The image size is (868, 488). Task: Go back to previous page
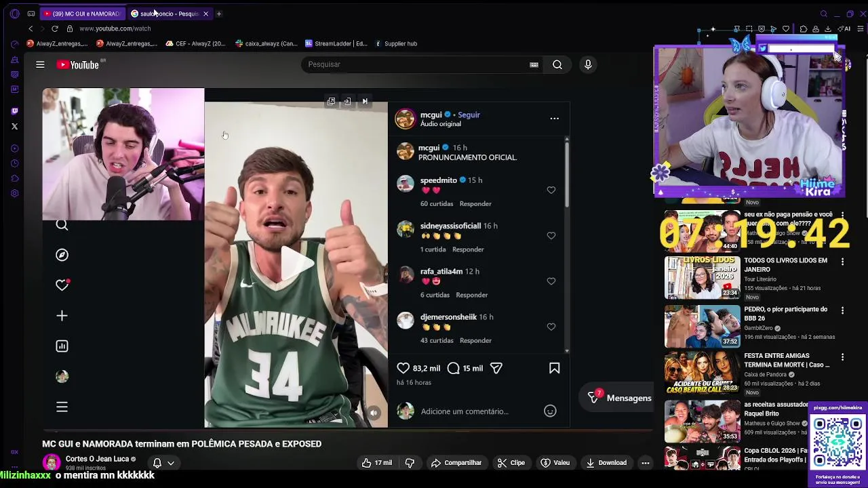point(31,28)
